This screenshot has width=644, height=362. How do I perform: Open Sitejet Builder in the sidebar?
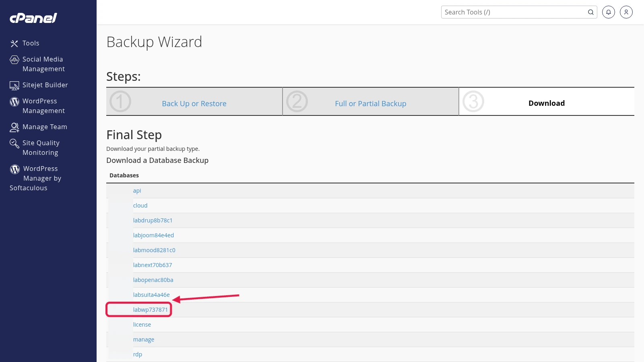coord(45,85)
